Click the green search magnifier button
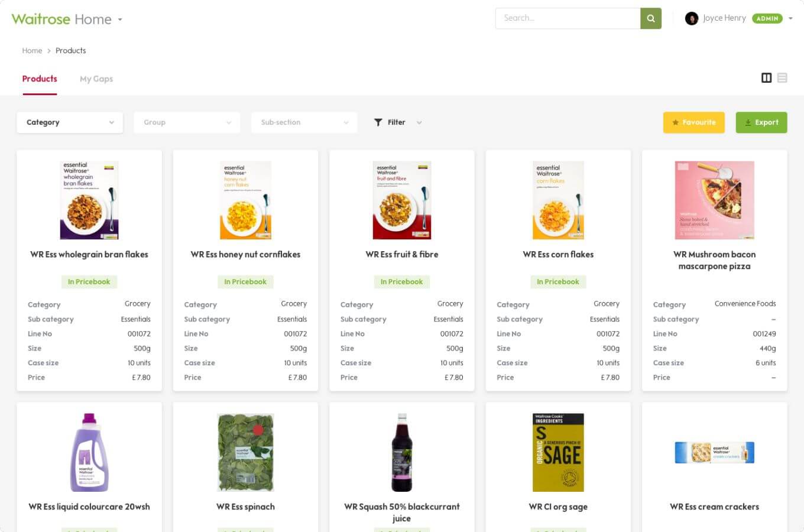Screen dimensions: 804x532 pos(651,18)
